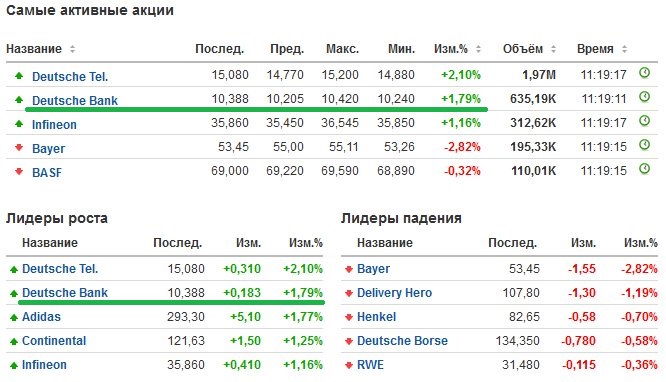Click clock icon in Deutsche Bank row
Screen dimensions: 666x382
644,97
